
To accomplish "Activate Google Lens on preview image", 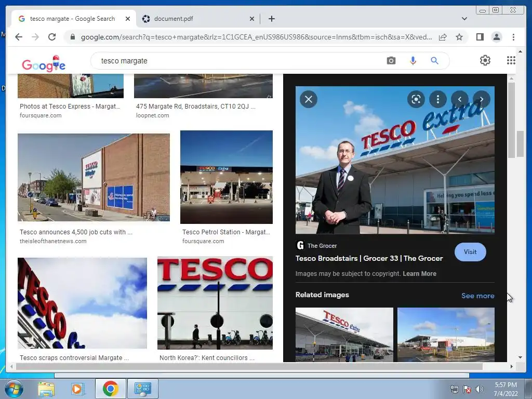I will (x=416, y=99).
